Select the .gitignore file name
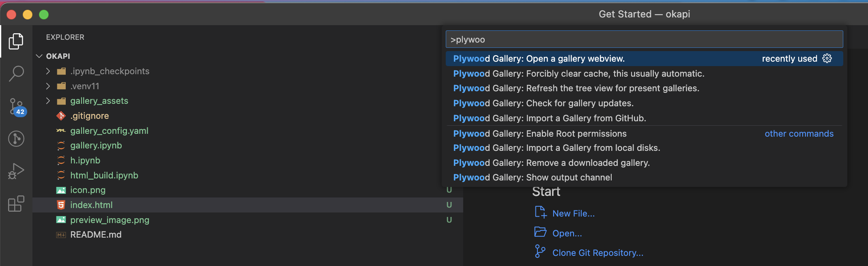The width and height of the screenshot is (868, 266). [90, 116]
